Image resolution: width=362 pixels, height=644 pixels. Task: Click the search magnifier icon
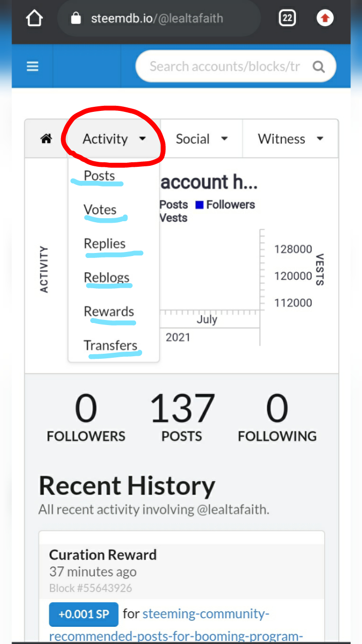[319, 67]
